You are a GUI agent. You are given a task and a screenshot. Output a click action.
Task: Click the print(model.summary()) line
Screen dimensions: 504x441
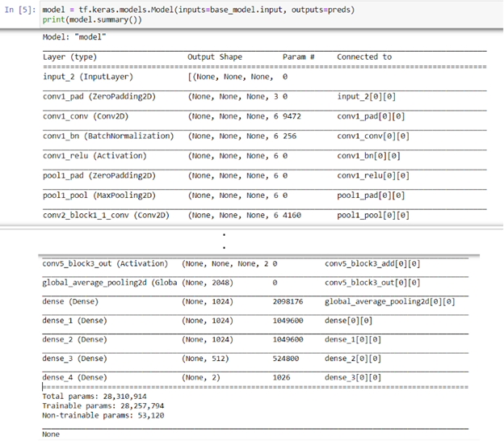point(92,20)
